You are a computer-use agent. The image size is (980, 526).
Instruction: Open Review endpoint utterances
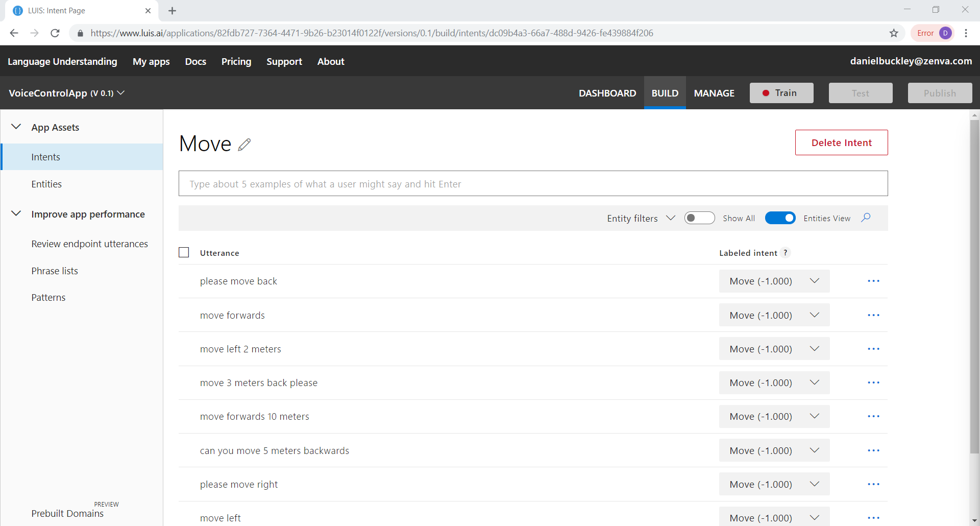point(90,244)
